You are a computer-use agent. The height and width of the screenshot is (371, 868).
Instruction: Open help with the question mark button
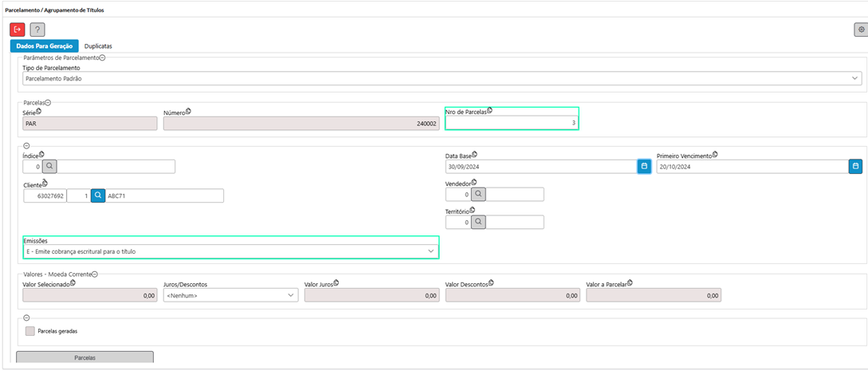(x=37, y=30)
